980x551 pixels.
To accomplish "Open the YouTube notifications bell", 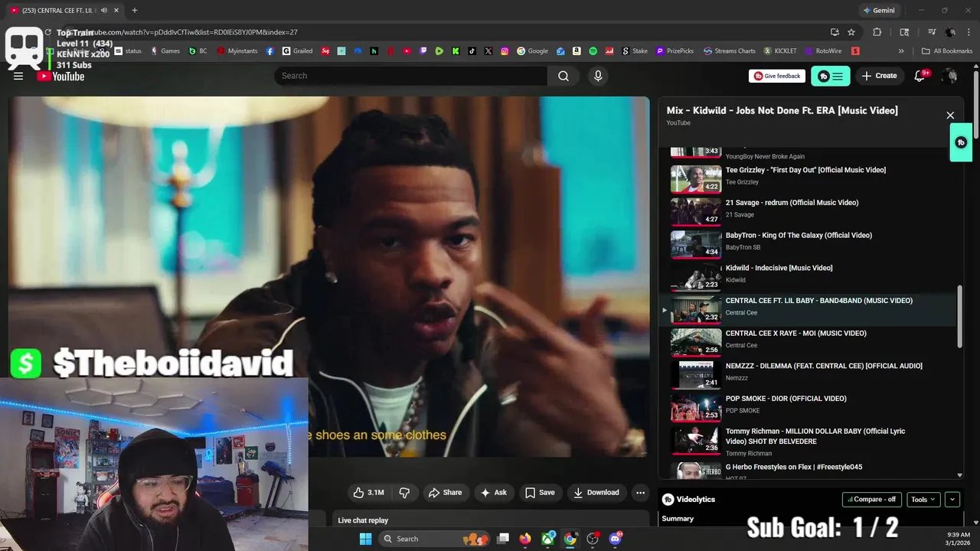I will click(920, 76).
